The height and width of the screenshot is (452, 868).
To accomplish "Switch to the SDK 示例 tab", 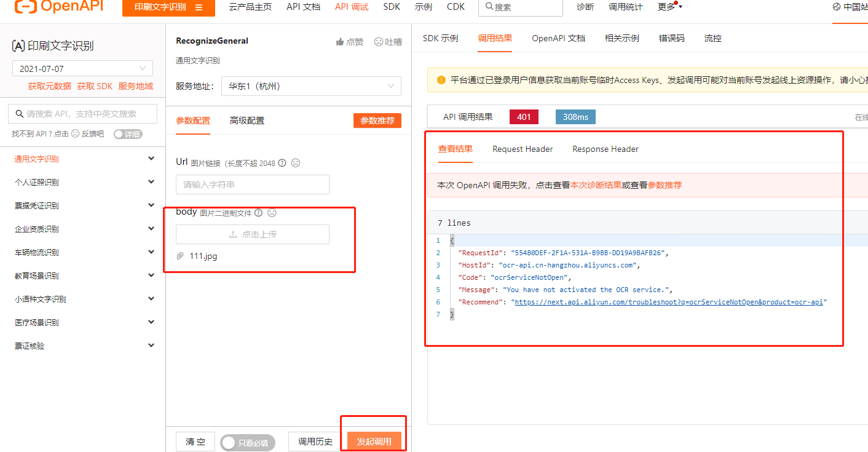I will coord(440,38).
